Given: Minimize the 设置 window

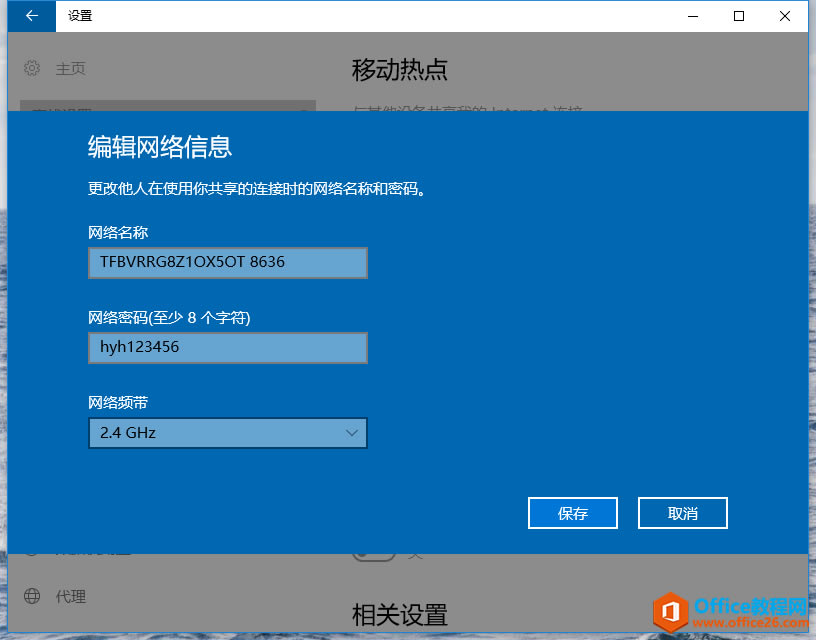Looking at the screenshot, I should 693,16.
